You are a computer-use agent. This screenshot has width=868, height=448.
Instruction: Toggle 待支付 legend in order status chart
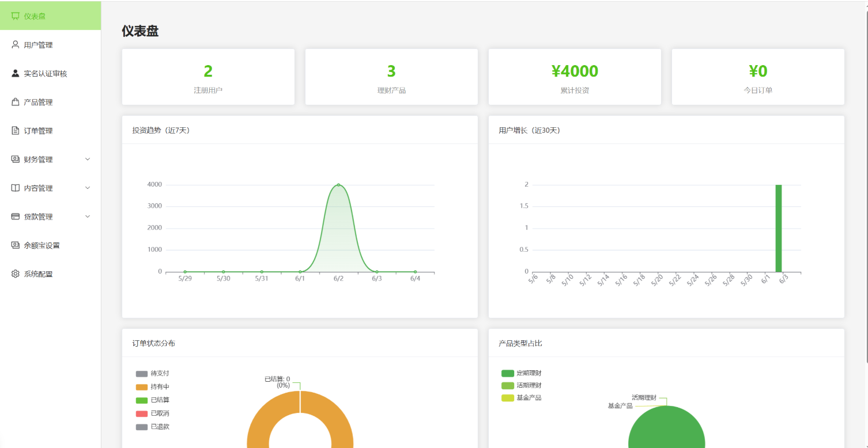[x=153, y=374]
